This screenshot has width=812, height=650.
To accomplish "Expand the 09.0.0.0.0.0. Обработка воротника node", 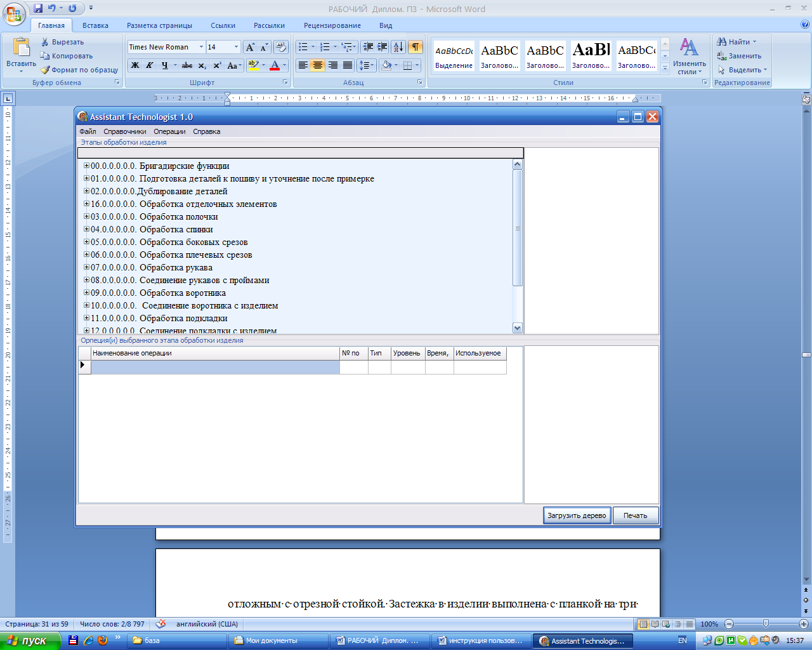I will point(86,293).
